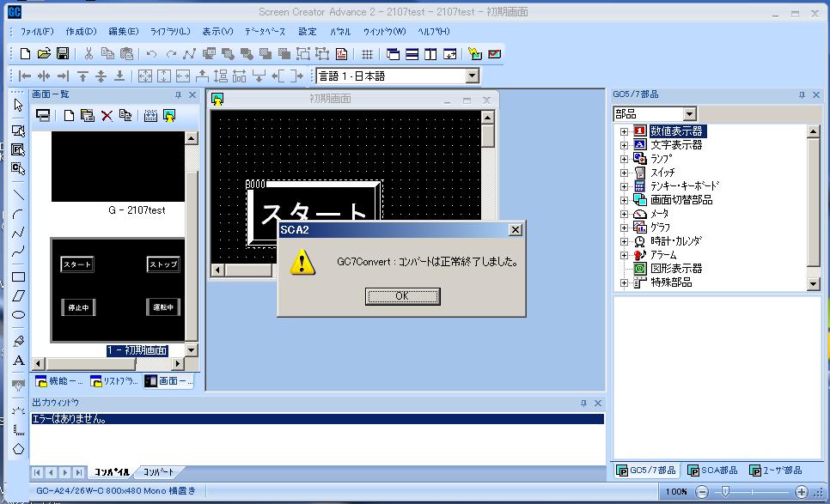Click OK in the SCA2 dialog
The width and height of the screenshot is (830, 504).
pos(402,296)
